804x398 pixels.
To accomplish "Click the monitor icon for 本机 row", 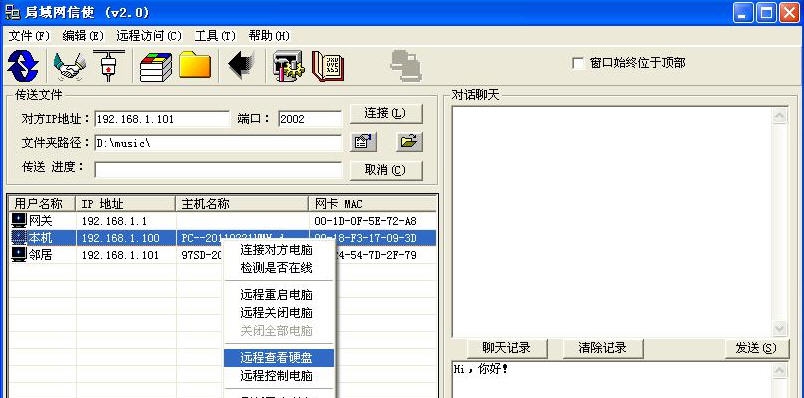I will 19,237.
